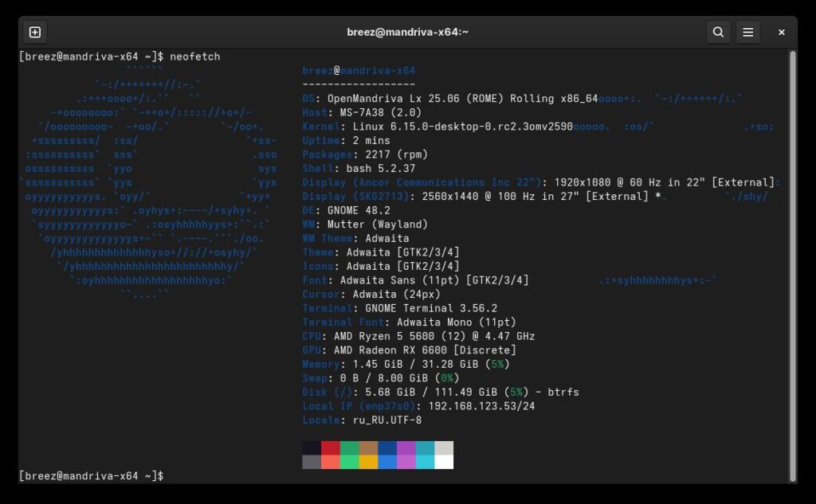The height and width of the screenshot is (504, 816).
Task: Click the "Font: Adwaita Sans (11pt)" line
Action: pos(415,280)
